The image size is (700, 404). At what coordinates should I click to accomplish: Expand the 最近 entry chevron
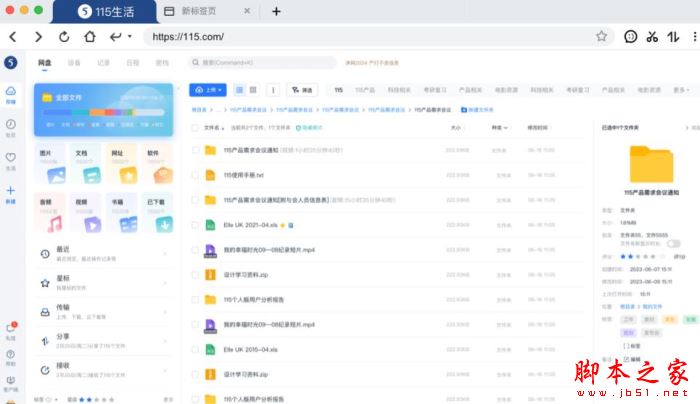[x=165, y=254]
